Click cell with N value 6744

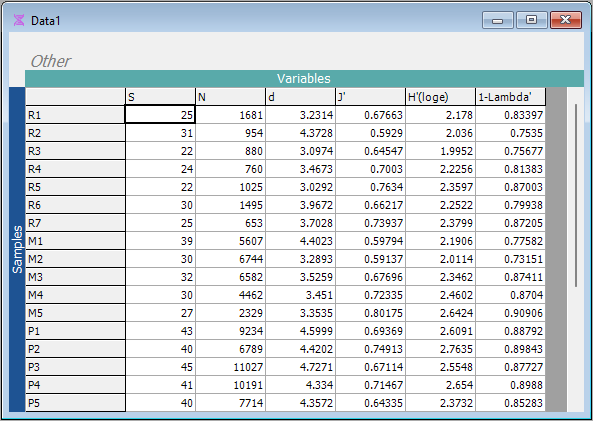click(x=230, y=259)
